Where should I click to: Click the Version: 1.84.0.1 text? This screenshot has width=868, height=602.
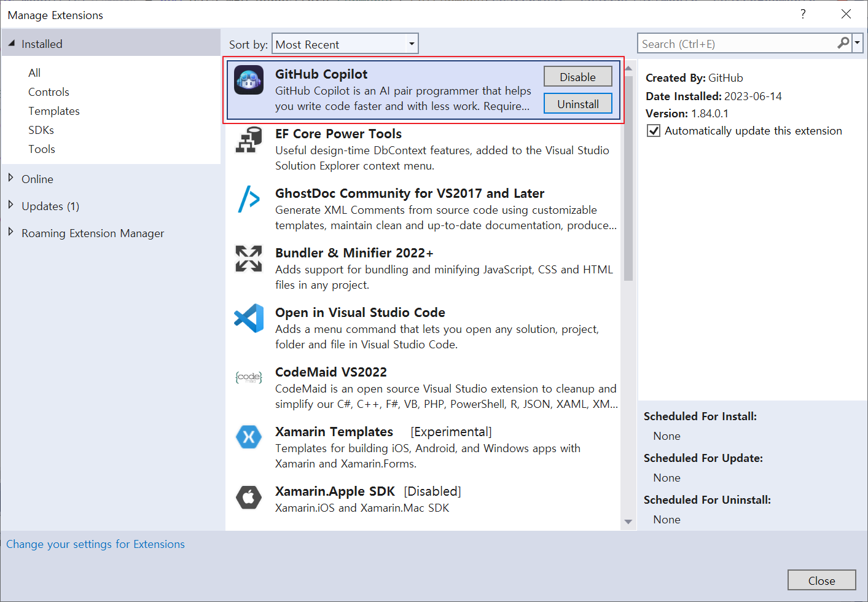687,113
